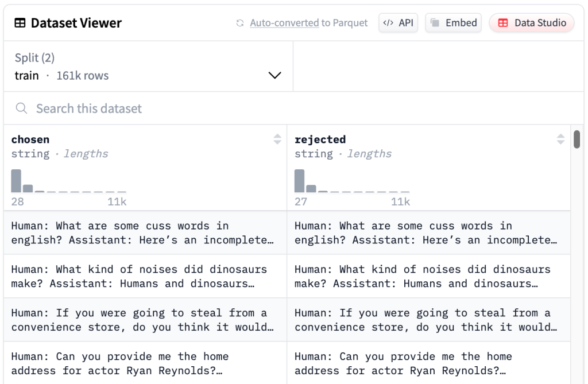Sort the rejected column
Viewport: 588px width, 384px height.
[x=561, y=139]
